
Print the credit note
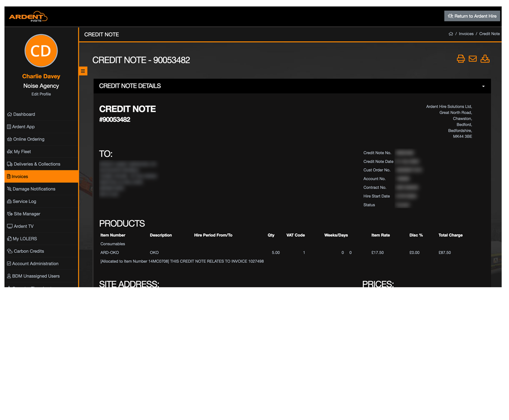coord(461,58)
